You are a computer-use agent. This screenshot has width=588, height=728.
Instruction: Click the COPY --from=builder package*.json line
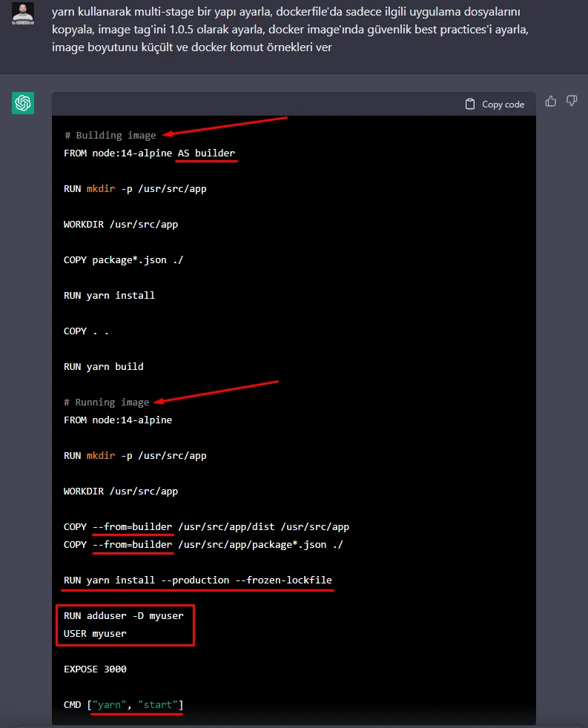203,545
